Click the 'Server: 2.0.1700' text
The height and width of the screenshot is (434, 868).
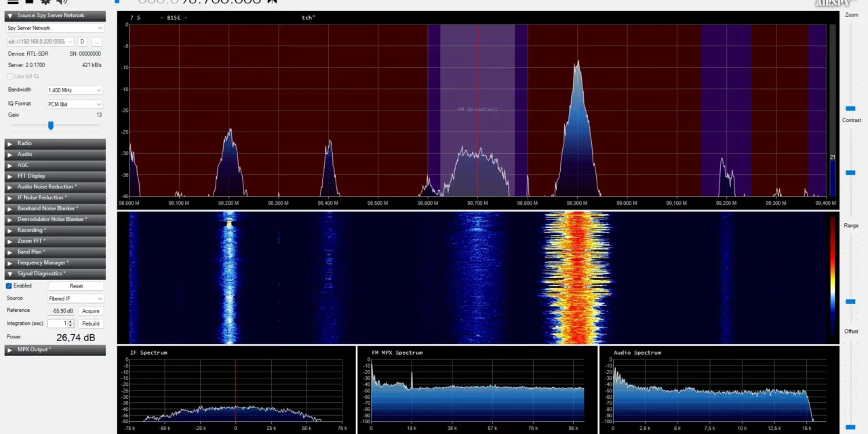coord(26,65)
